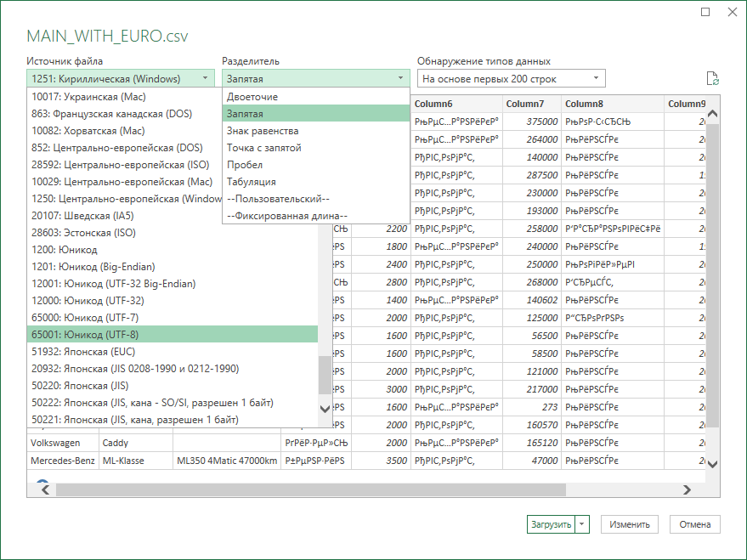Select 10029: Центрально-европейская (Mac) encoding
Viewport: 747px width, 560px height.
125,182
